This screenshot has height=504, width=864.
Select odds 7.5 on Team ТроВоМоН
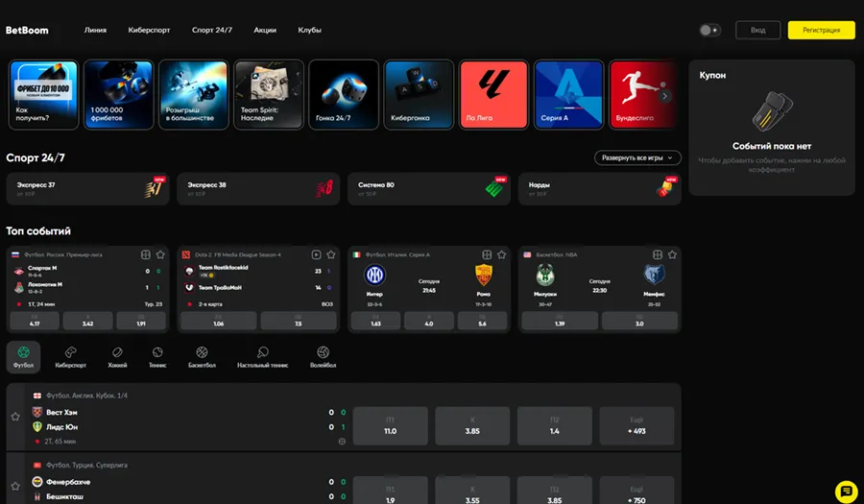pos(299,321)
